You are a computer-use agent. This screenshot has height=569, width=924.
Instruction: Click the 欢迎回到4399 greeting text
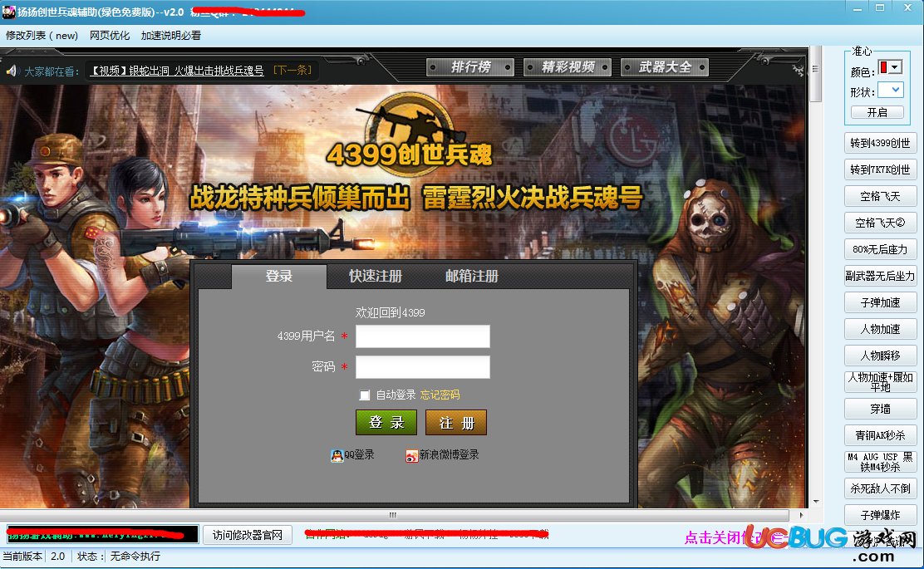tap(390, 313)
